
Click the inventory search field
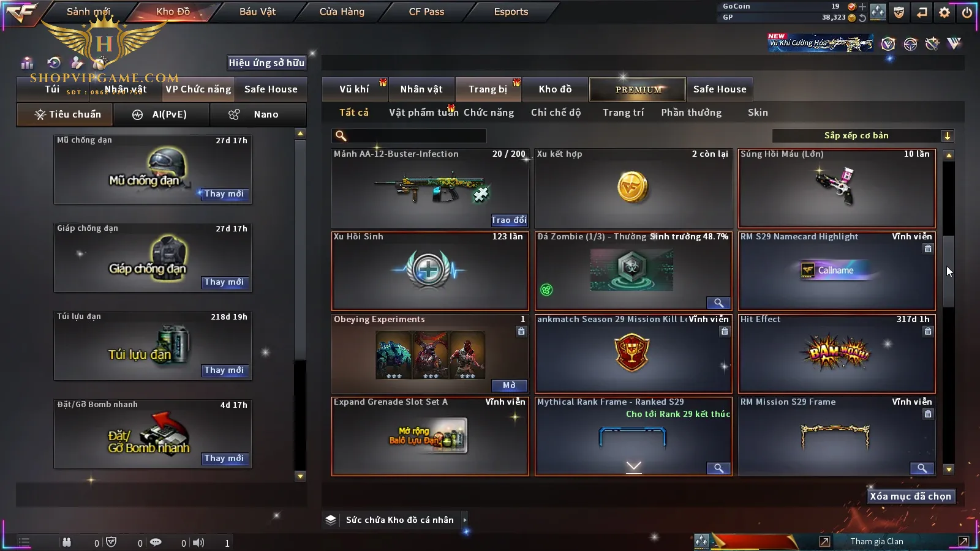tap(409, 136)
